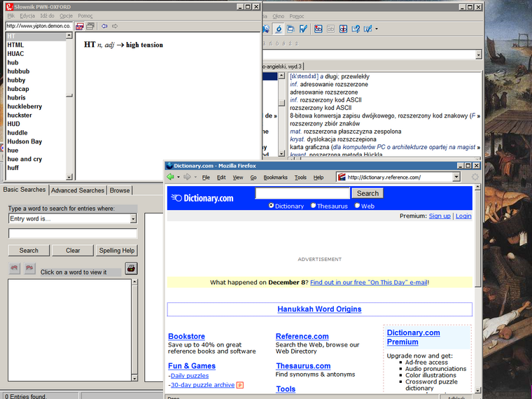Click the Firefox page vertical scrollbar thumb
The height and width of the screenshot is (399, 532).
[x=477, y=239]
